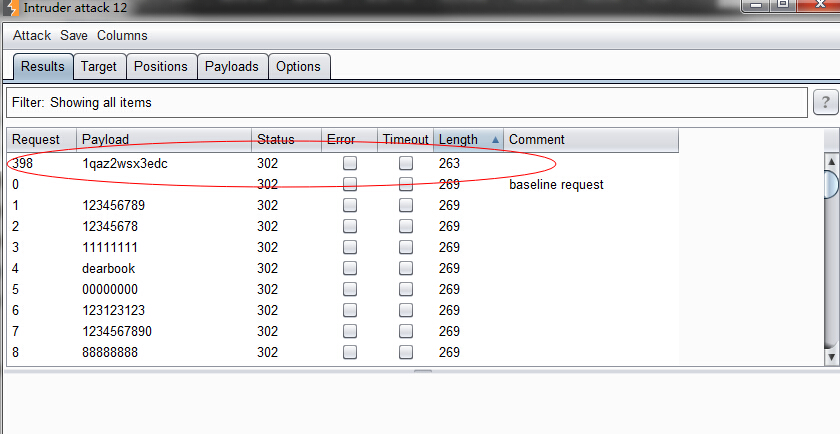Viewport: 840px width, 434px height.
Task: Toggle Timeout checkbox for payload 1234567890
Action: click(x=406, y=331)
